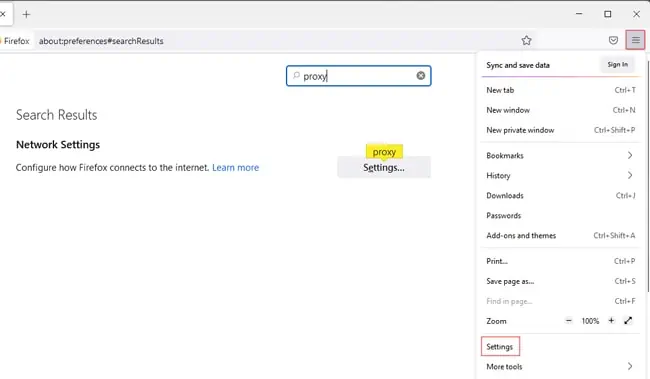
Task: Zoom out with the minus button
Action: tap(569, 321)
